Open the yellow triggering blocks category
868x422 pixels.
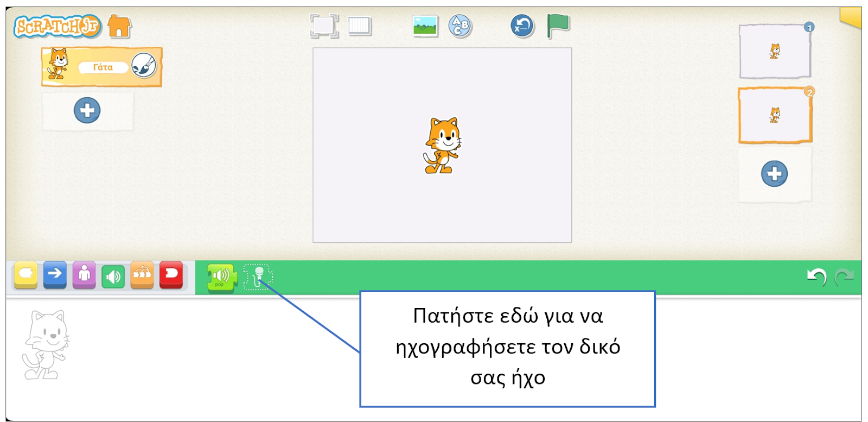coord(25,275)
